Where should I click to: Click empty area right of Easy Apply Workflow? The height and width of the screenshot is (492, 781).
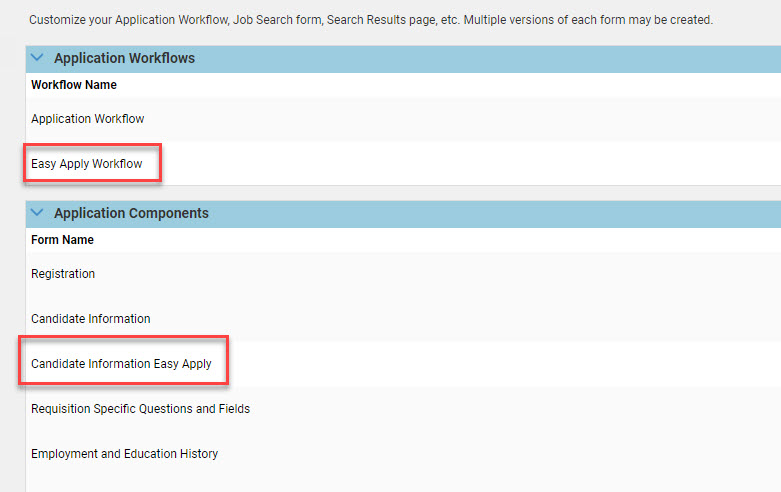450,164
